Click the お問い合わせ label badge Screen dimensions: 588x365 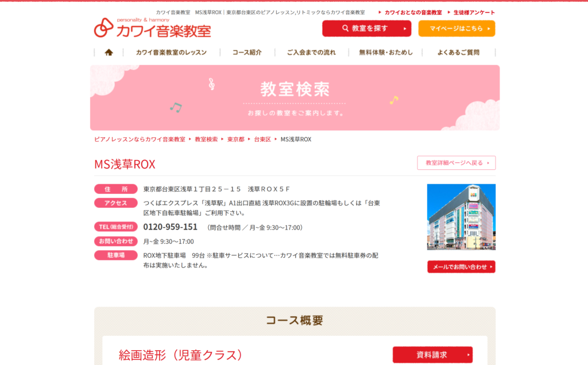116,242
